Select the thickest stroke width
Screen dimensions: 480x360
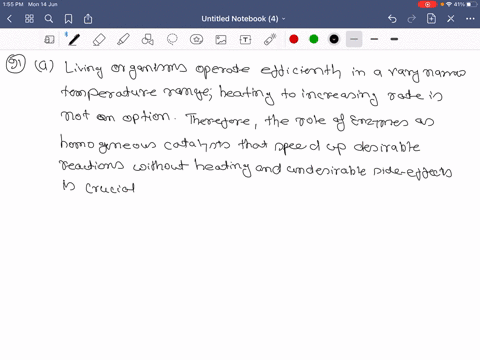click(394, 39)
